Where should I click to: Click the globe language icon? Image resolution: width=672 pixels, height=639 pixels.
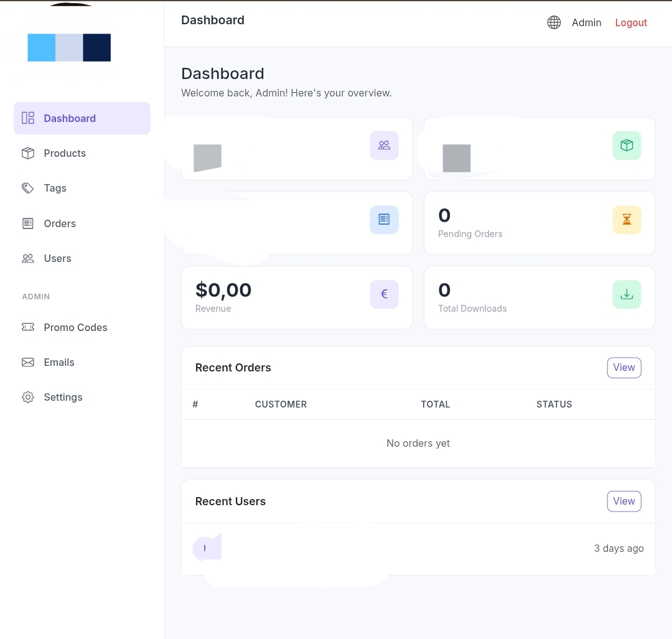click(554, 22)
